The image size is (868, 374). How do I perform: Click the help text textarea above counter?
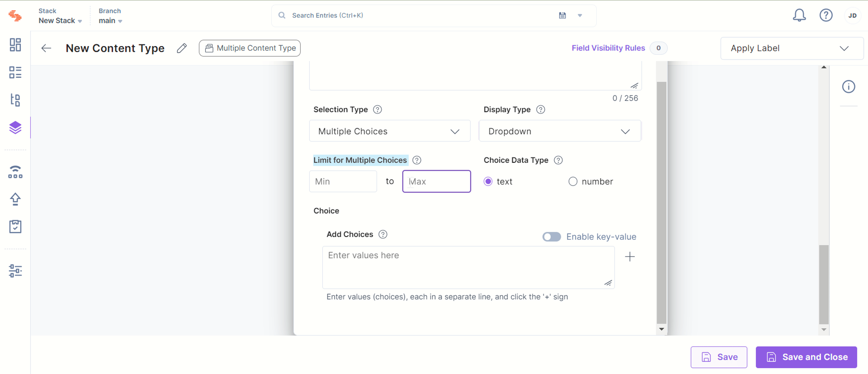[475, 76]
